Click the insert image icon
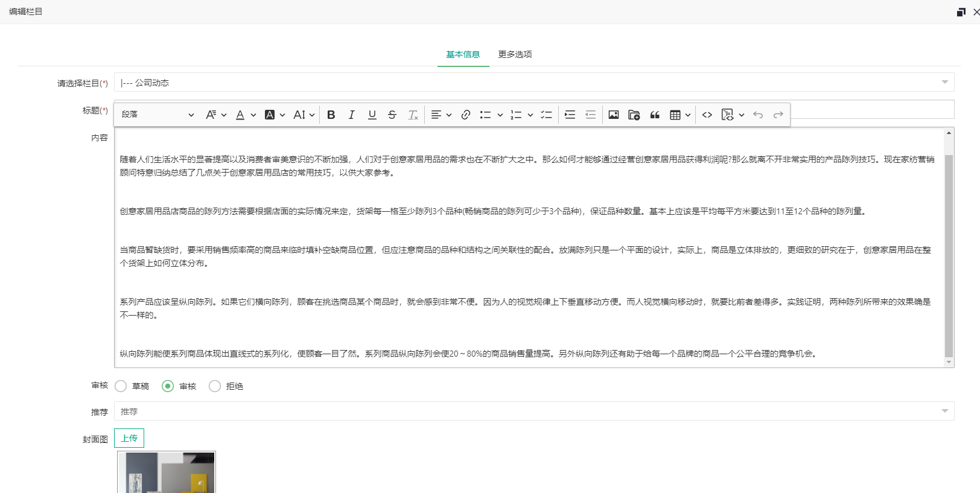Screen dimensions: 980x493 point(614,115)
